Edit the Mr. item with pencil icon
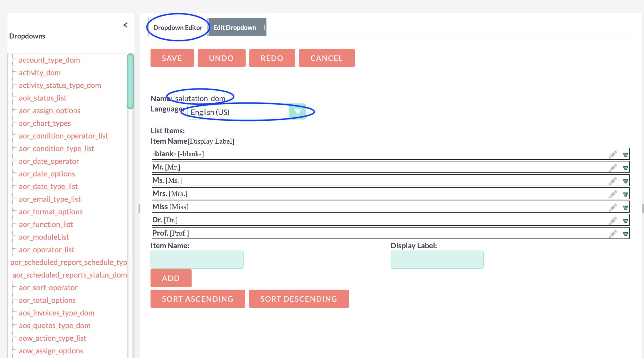This screenshot has height=358, width=644. pos(613,168)
